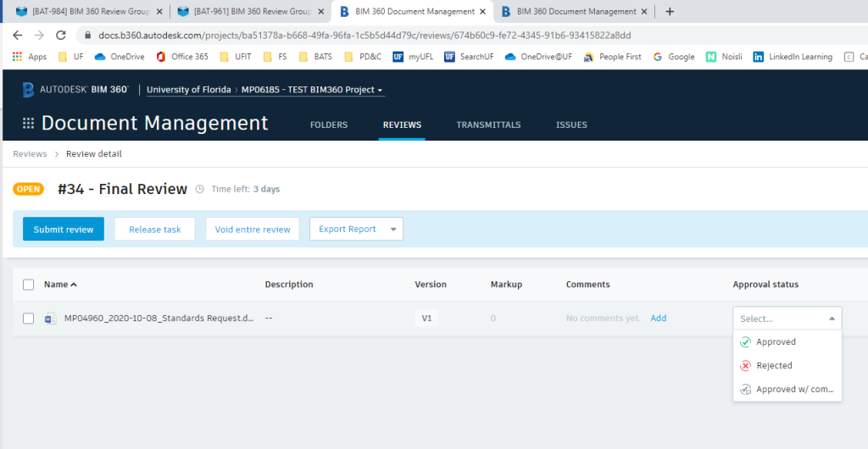Open the Apps bookmark shortcut
This screenshot has height=449, width=868.
(x=30, y=57)
